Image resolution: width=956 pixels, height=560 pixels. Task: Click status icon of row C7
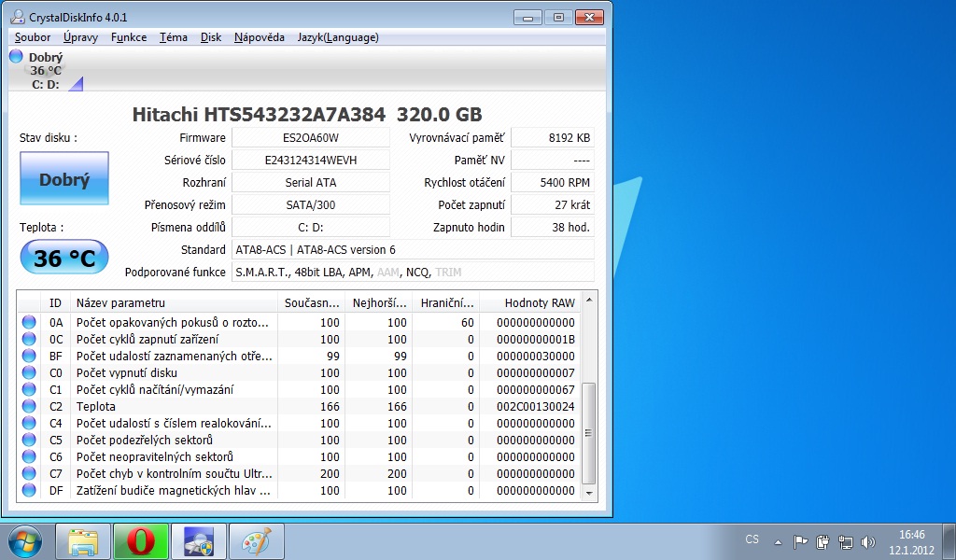click(29, 473)
